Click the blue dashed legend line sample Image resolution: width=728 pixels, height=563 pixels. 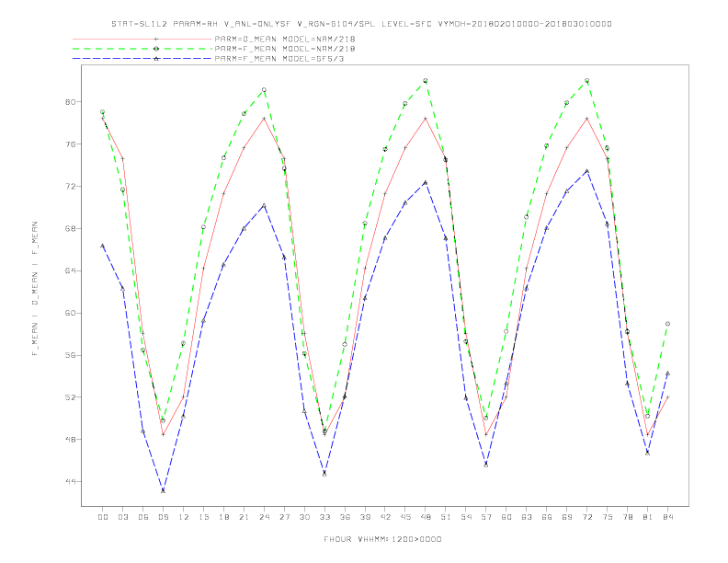point(142,59)
